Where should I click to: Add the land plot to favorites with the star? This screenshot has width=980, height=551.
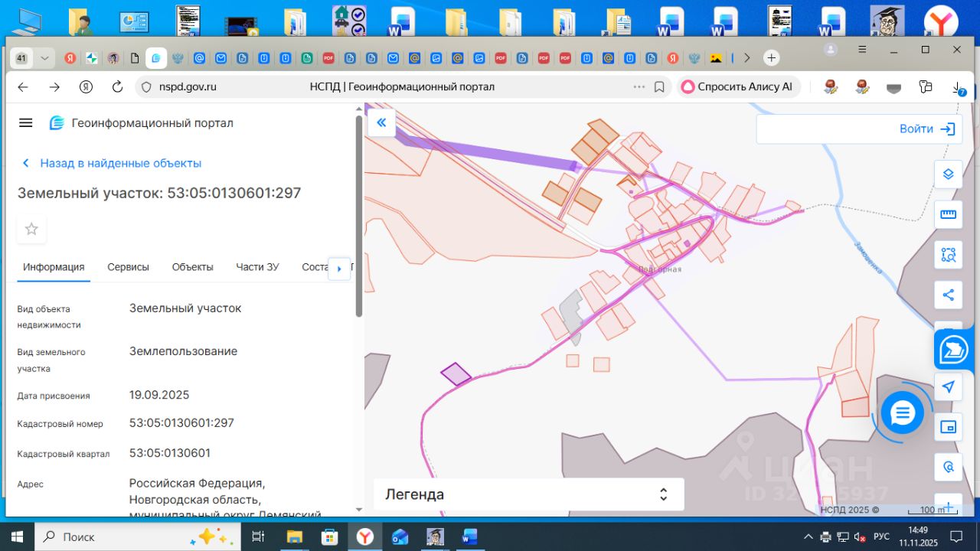31,229
